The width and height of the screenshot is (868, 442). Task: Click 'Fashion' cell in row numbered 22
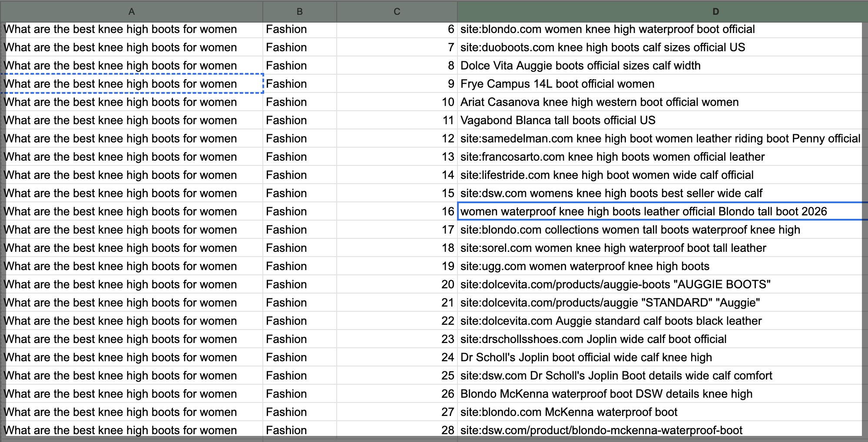pyautogui.click(x=300, y=321)
